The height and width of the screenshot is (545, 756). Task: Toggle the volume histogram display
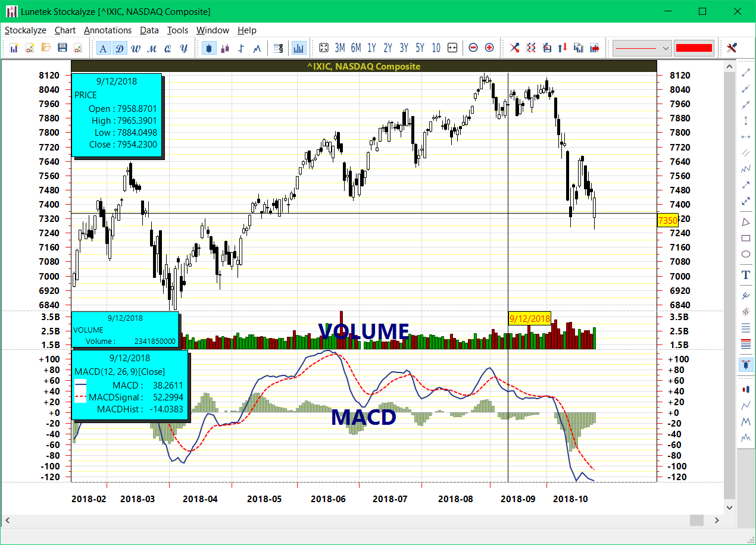tap(299, 48)
